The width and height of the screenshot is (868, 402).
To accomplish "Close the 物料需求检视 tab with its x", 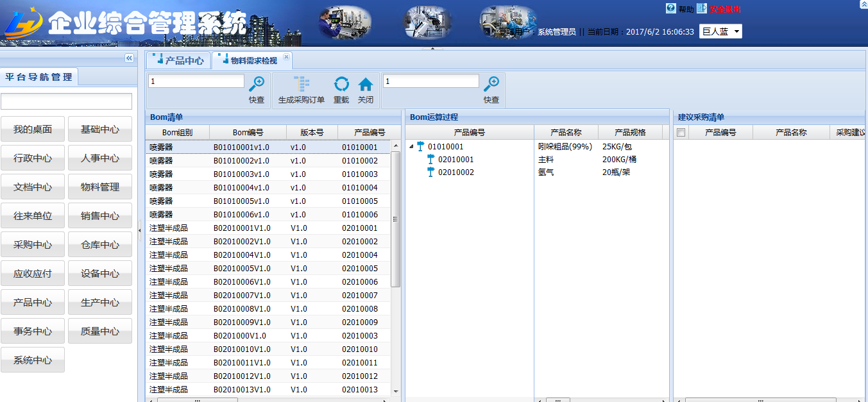I will [x=286, y=57].
